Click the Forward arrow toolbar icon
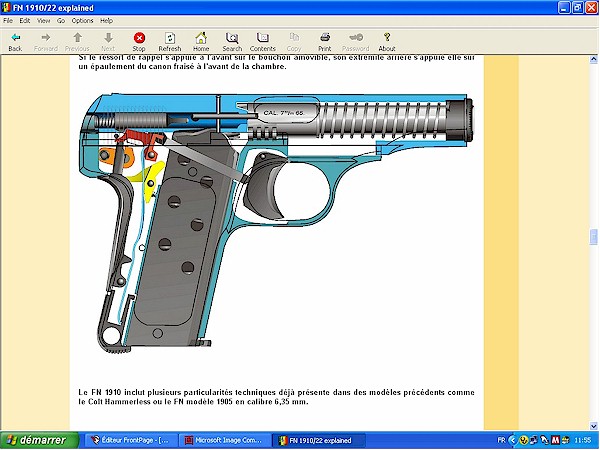This screenshot has width=600, height=450. 46,38
